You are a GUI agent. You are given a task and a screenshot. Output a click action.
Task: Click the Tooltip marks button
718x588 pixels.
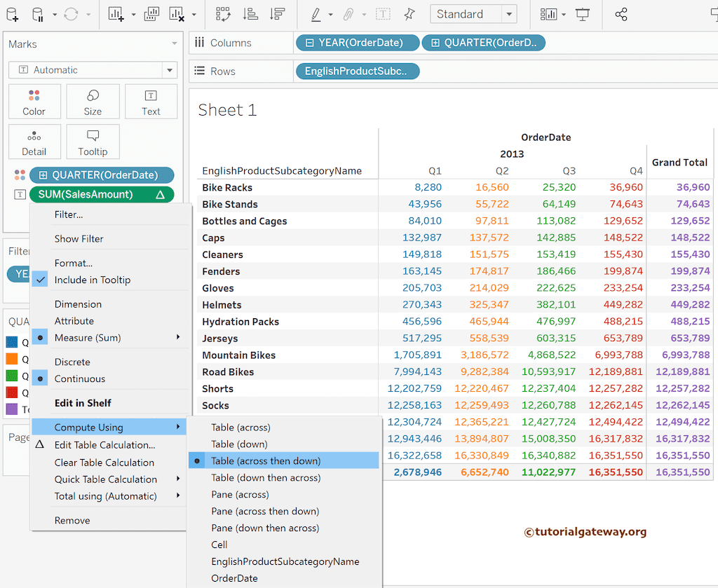pos(93,142)
